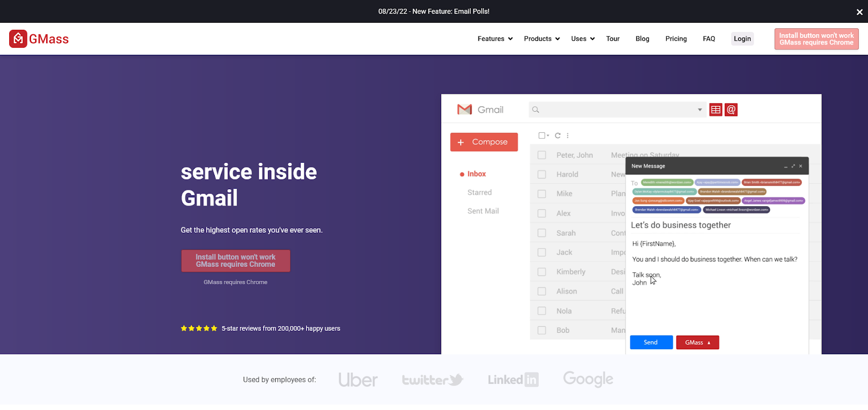
Task: Click 'GMass requires Chrome' note below hero button
Action: [235, 283]
